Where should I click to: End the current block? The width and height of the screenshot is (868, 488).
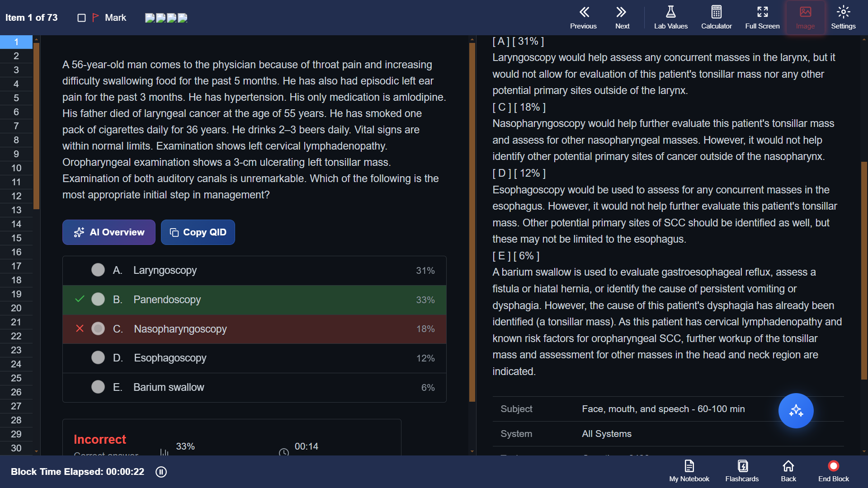(x=833, y=471)
